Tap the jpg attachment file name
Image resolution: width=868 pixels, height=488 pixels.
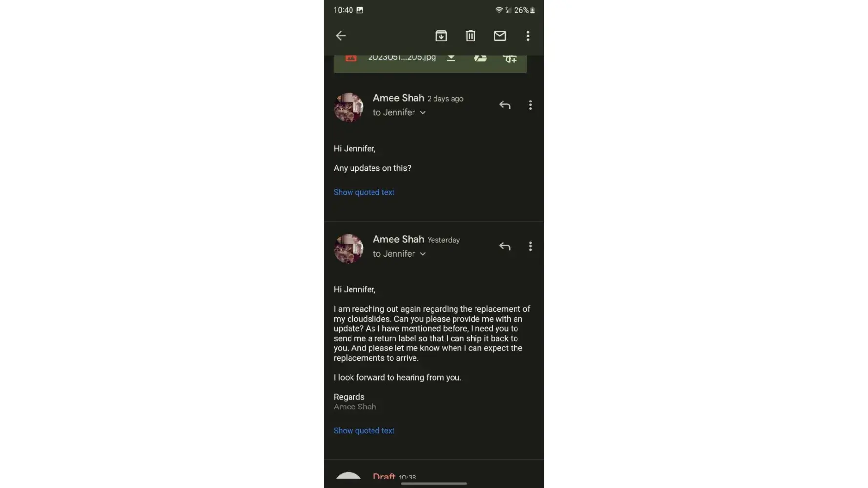click(402, 57)
